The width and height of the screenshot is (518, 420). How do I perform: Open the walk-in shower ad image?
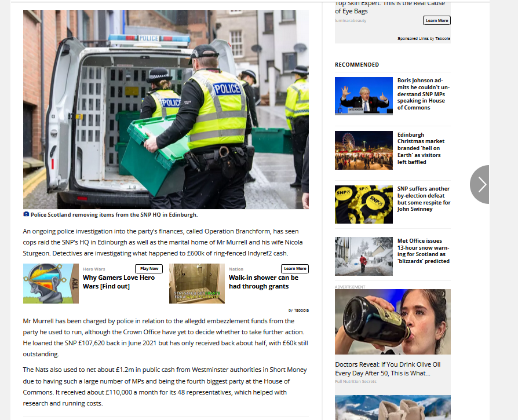(197, 283)
